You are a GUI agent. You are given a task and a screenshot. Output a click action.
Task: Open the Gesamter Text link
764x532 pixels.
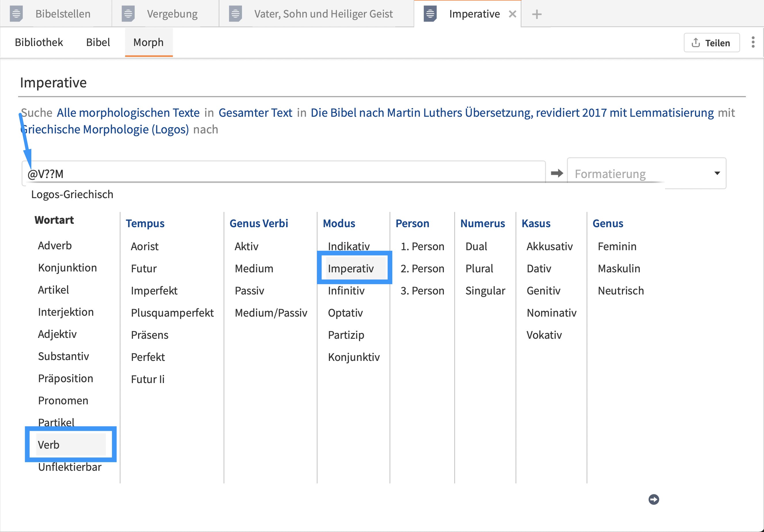tap(255, 113)
